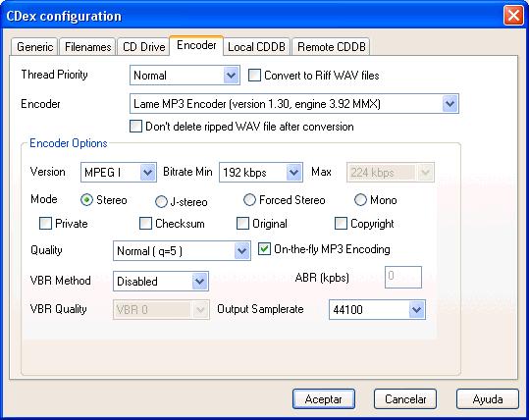Open the Remote CDDB tab
This screenshot has height=420, width=529.
(331, 46)
